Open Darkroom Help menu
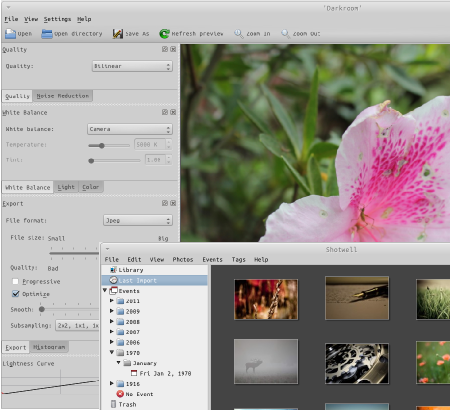 (84, 19)
